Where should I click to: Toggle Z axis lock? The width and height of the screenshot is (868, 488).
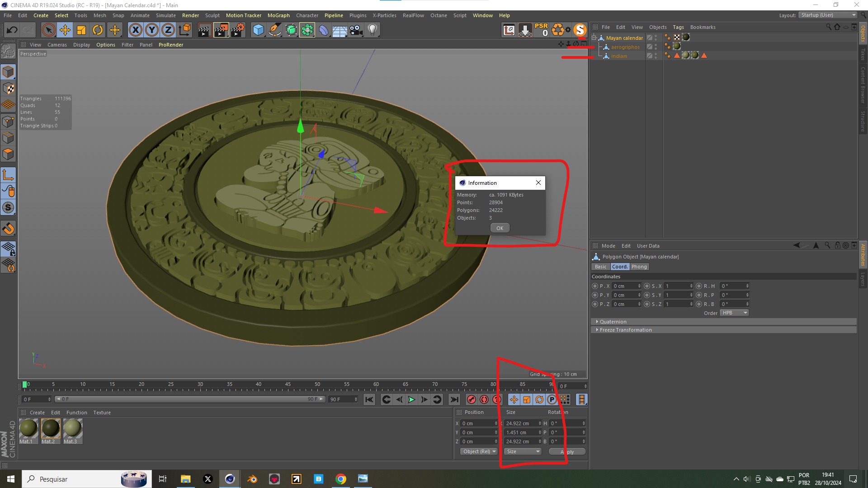pyautogui.click(x=168, y=30)
